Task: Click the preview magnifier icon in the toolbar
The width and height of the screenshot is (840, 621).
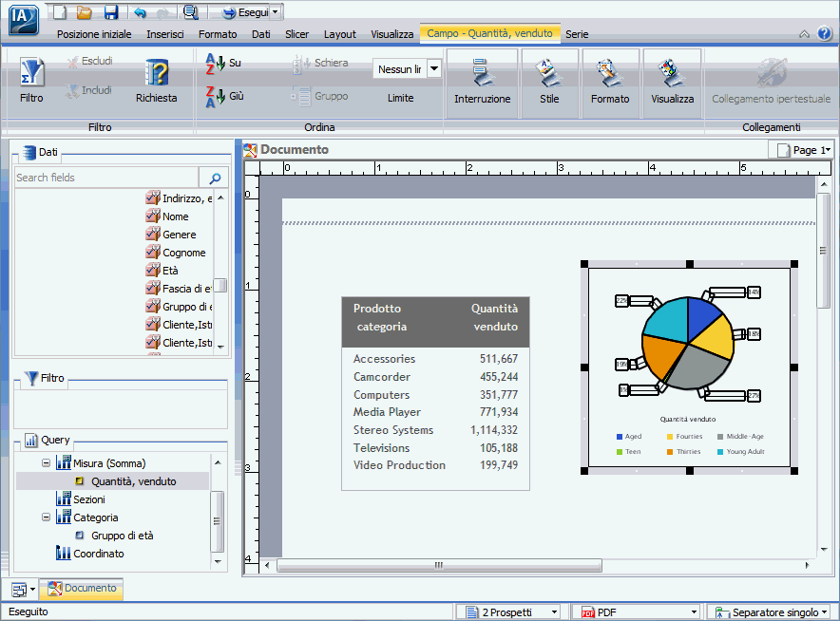Action: (x=190, y=11)
